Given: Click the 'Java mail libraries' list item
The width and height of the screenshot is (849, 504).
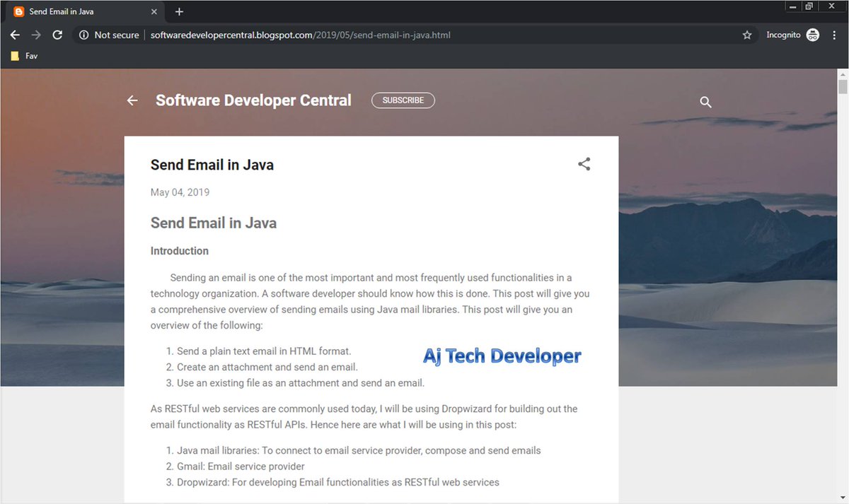Looking at the screenshot, I should (x=359, y=450).
